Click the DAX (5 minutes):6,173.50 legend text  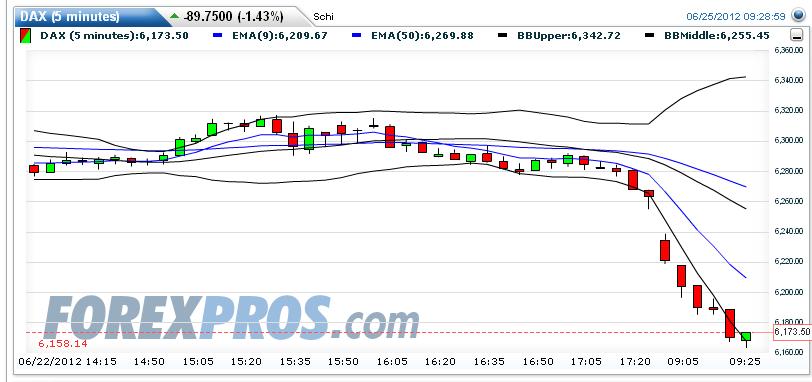(114, 36)
